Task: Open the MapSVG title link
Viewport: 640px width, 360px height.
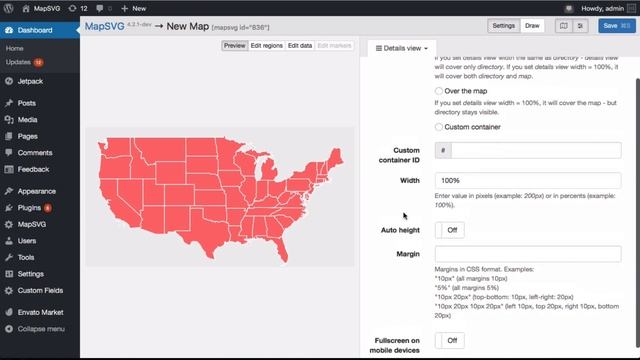Action: [x=104, y=26]
